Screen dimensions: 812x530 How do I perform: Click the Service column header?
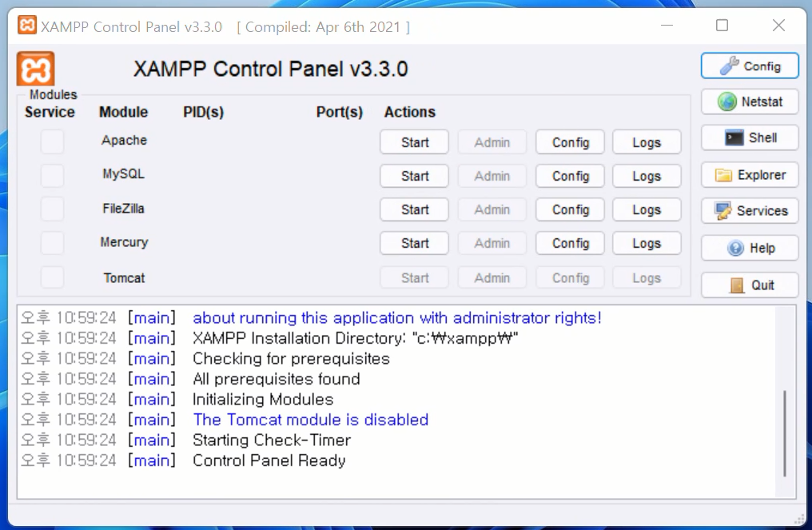pyautogui.click(x=50, y=112)
